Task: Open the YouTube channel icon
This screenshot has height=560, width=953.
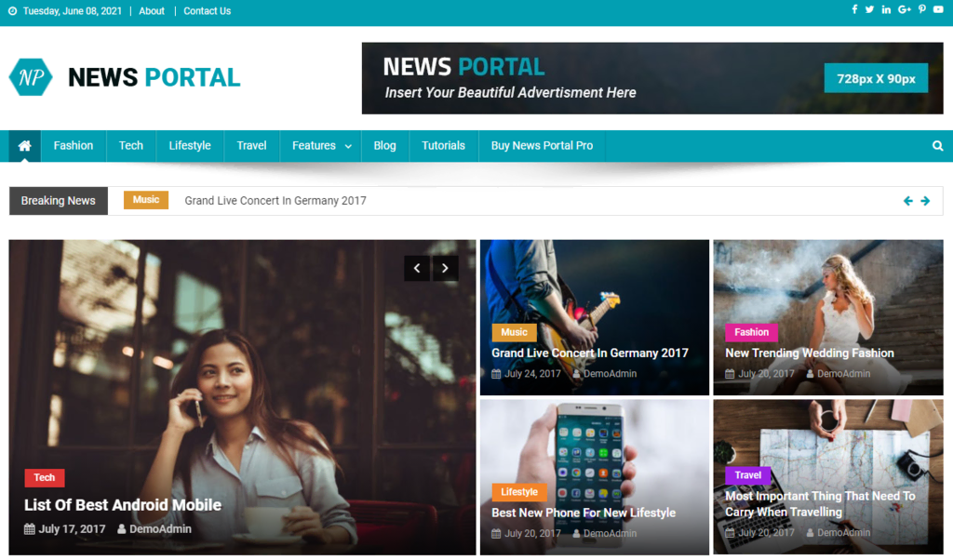Action: coord(936,9)
